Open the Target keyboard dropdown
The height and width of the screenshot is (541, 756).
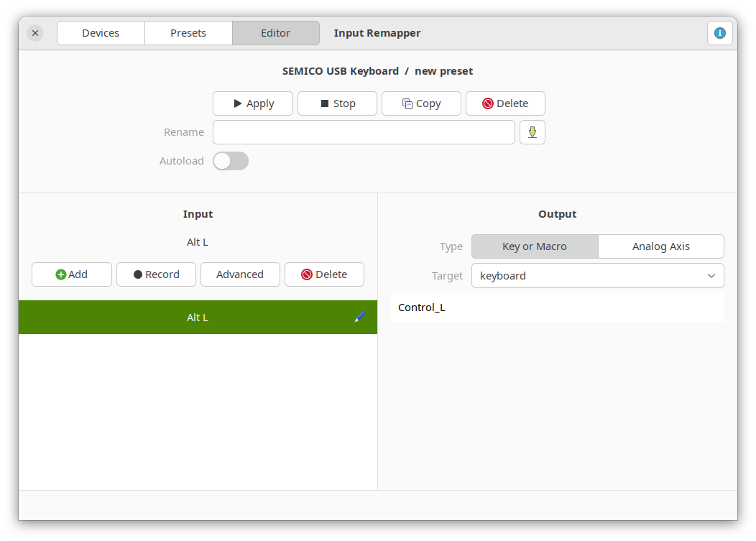(597, 276)
